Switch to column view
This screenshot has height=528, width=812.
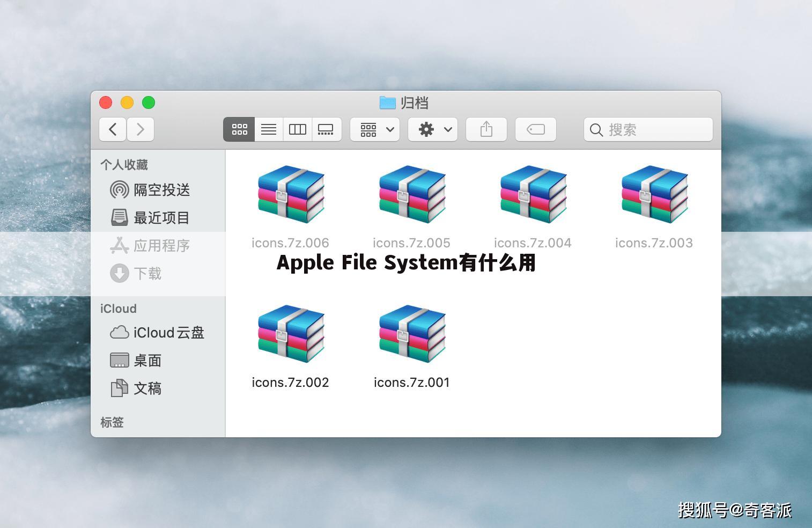297,129
